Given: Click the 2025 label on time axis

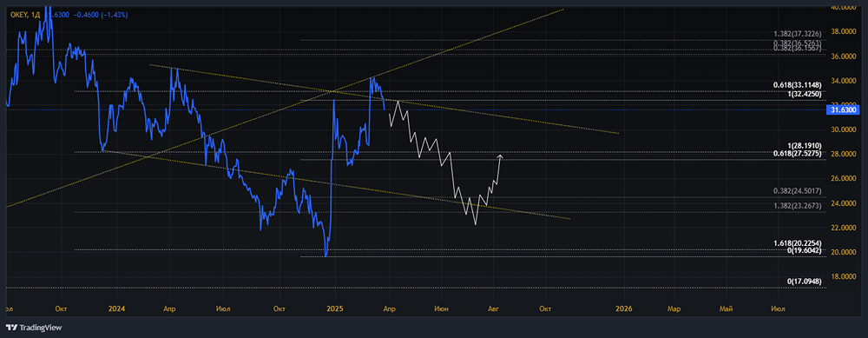Looking at the screenshot, I should (335, 308).
